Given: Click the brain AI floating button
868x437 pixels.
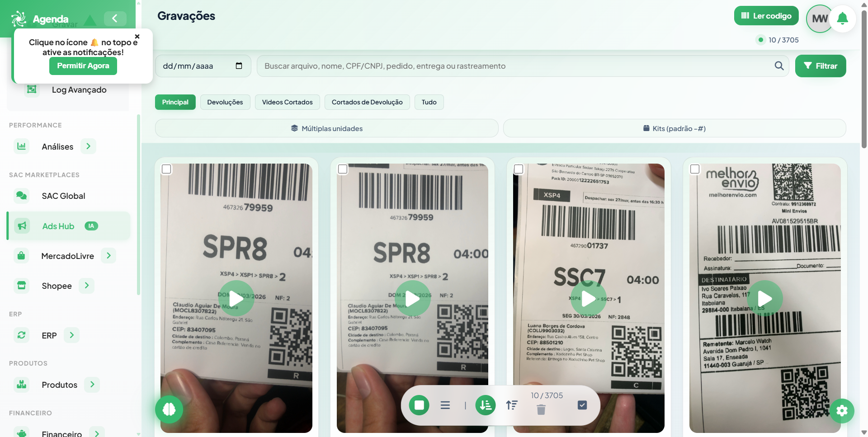Looking at the screenshot, I should 169,409.
